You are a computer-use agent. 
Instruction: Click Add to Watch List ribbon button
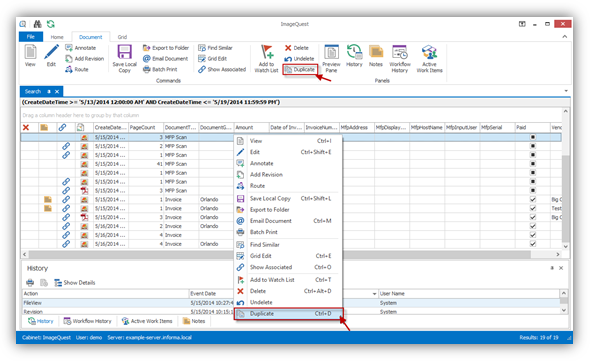266,58
